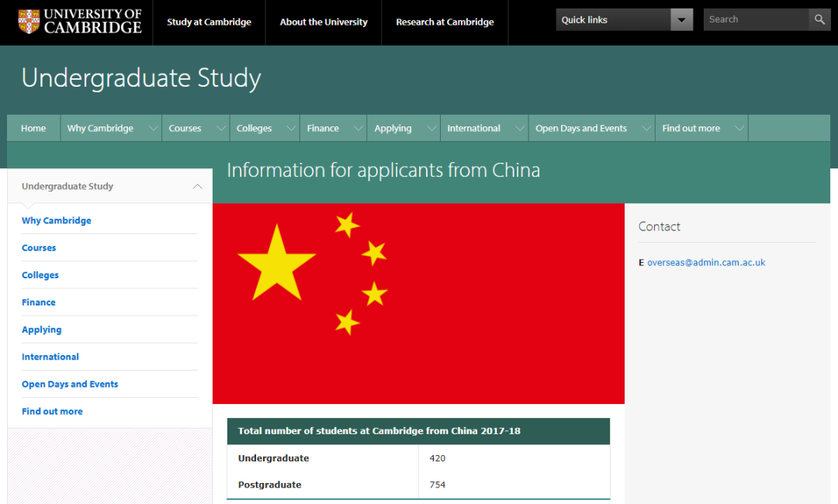Open Courses sidebar link
Screen dimensions: 838x504
tap(39, 247)
